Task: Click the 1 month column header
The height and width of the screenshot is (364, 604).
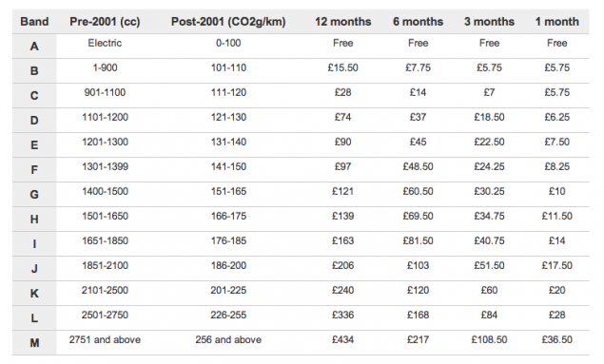Action: [557, 22]
